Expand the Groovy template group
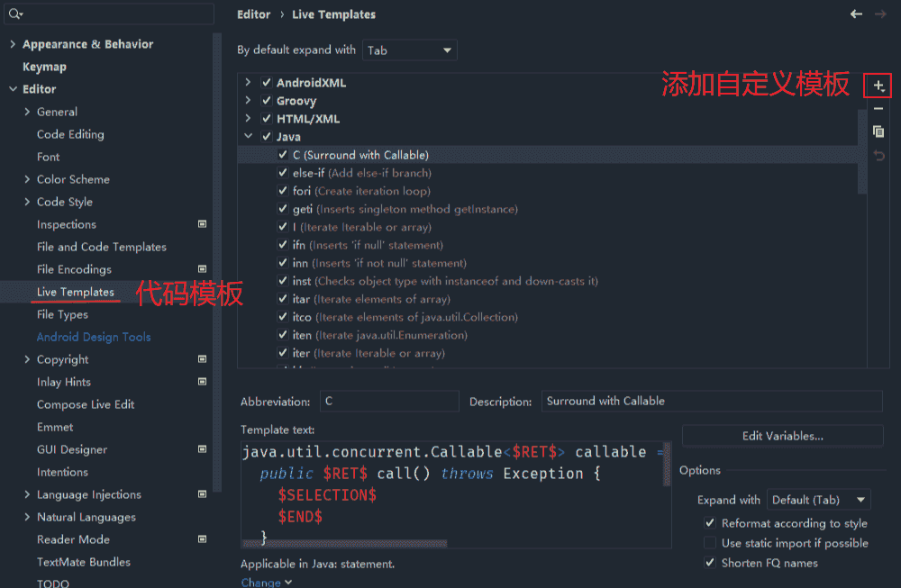This screenshot has width=901, height=588. (x=248, y=101)
